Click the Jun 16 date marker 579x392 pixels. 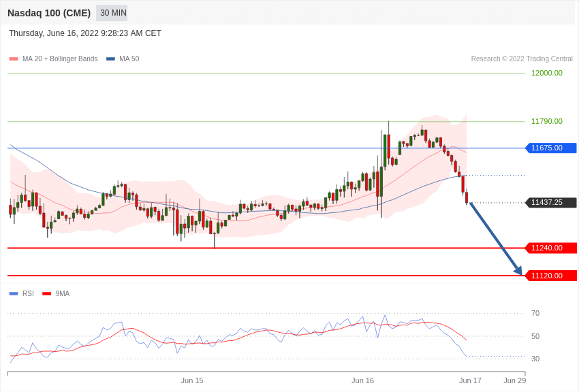[x=362, y=380]
